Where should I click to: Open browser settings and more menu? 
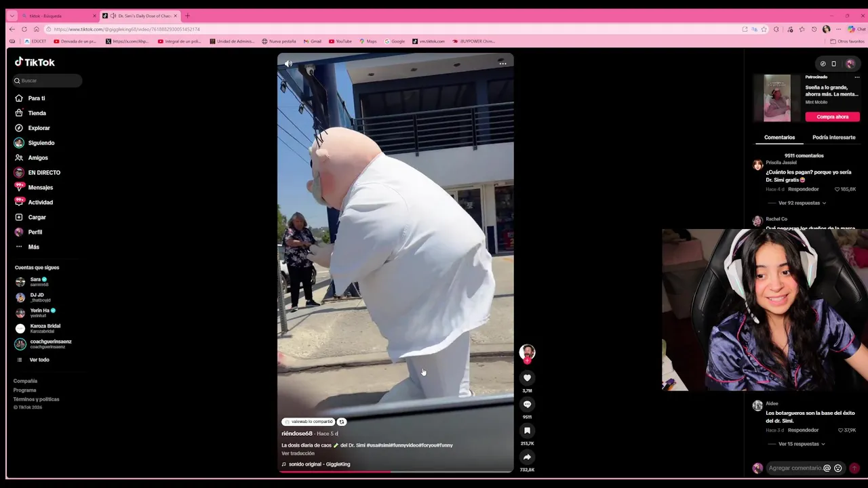point(839,29)
